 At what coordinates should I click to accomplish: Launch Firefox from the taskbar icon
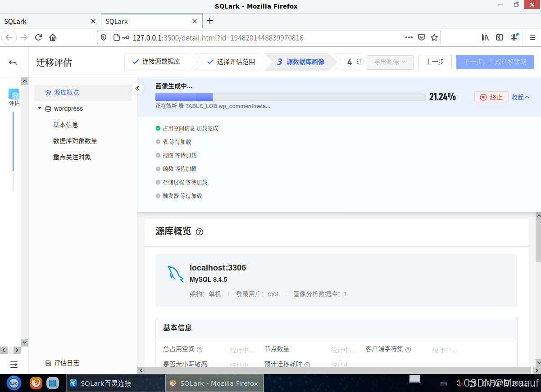36,383
